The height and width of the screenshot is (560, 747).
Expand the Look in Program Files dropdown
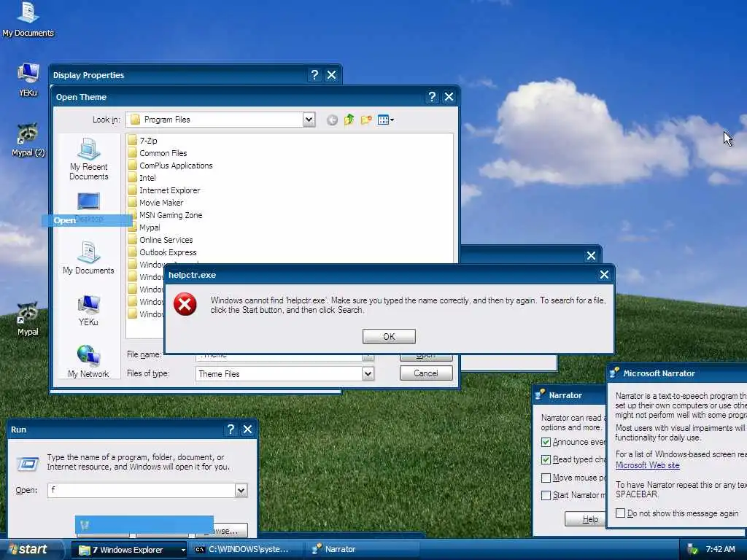click(x=309, y=120)
